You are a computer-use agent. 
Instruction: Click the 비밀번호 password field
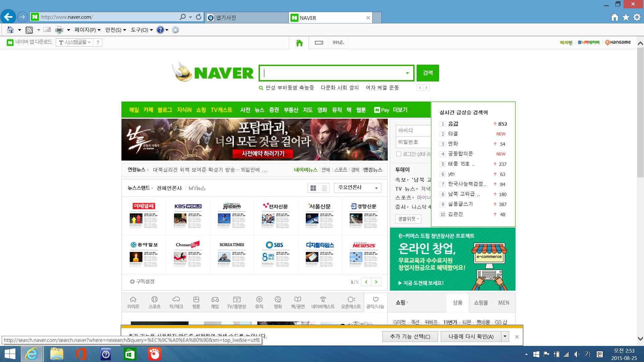[413, 142]
